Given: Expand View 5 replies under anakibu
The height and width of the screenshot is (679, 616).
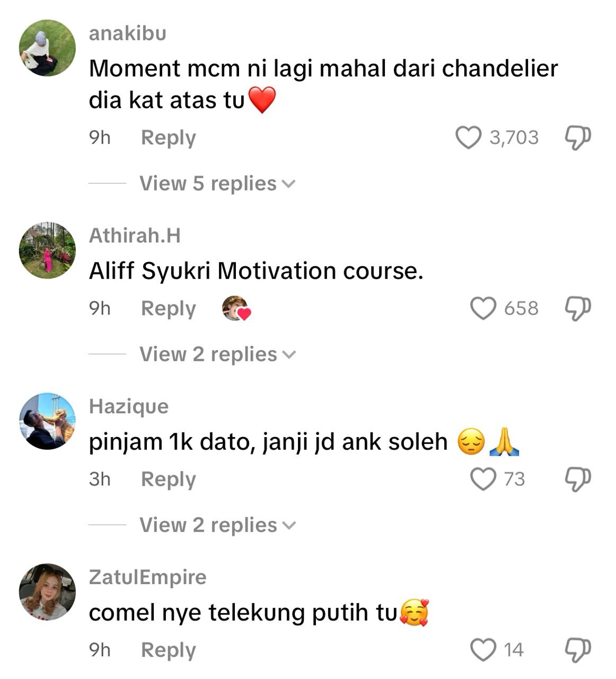Looking at the screenshot, I should pos(217,184).
